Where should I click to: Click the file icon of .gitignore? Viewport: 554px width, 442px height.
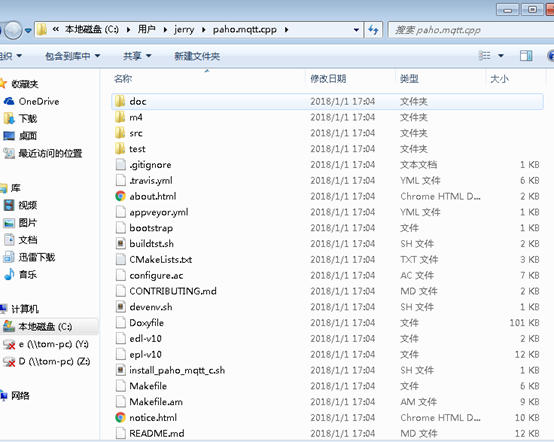120,164
